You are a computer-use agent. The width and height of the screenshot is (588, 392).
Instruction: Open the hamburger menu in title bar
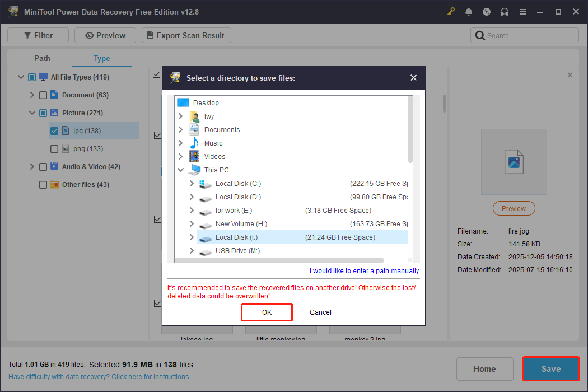[522, 11]
